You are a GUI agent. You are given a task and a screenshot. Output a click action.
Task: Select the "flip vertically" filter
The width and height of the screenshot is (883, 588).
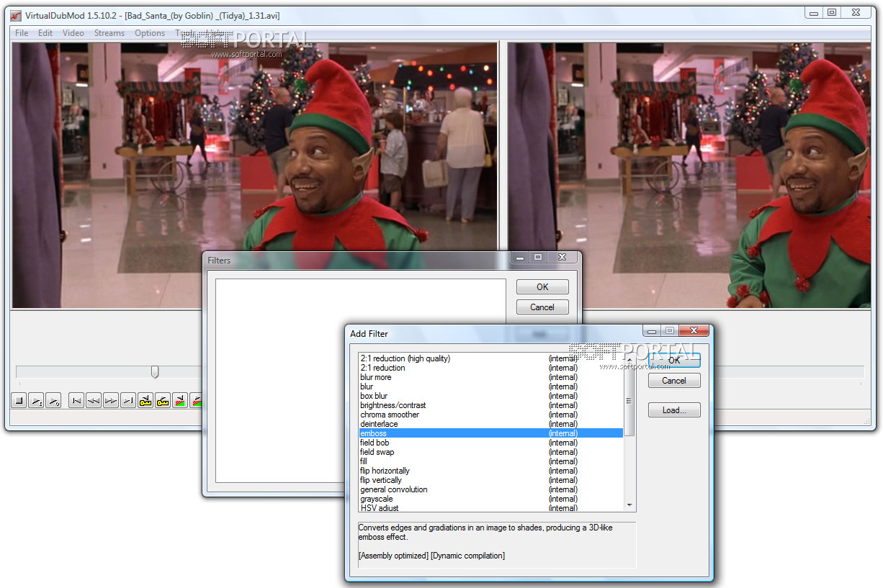[x=491, y=480]
